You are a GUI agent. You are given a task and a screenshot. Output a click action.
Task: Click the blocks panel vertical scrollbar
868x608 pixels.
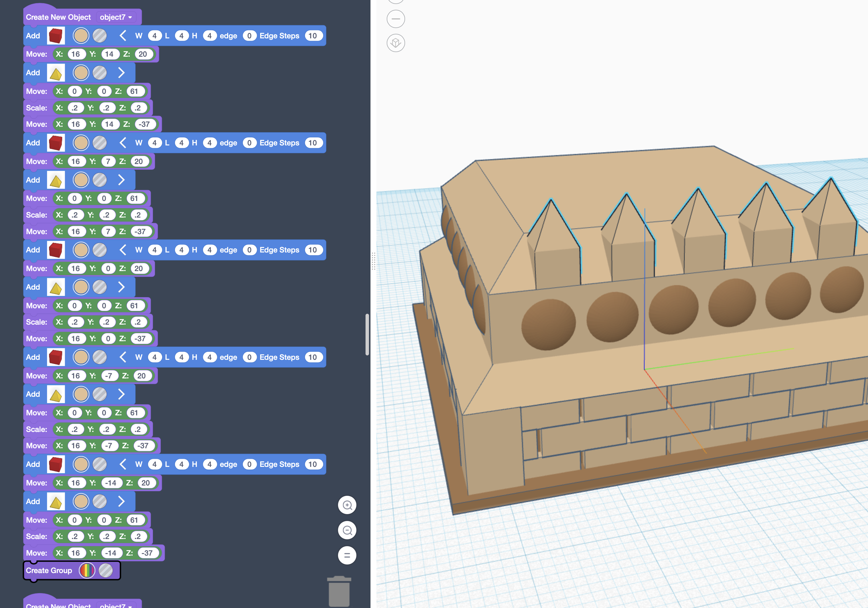pos(367,334)
